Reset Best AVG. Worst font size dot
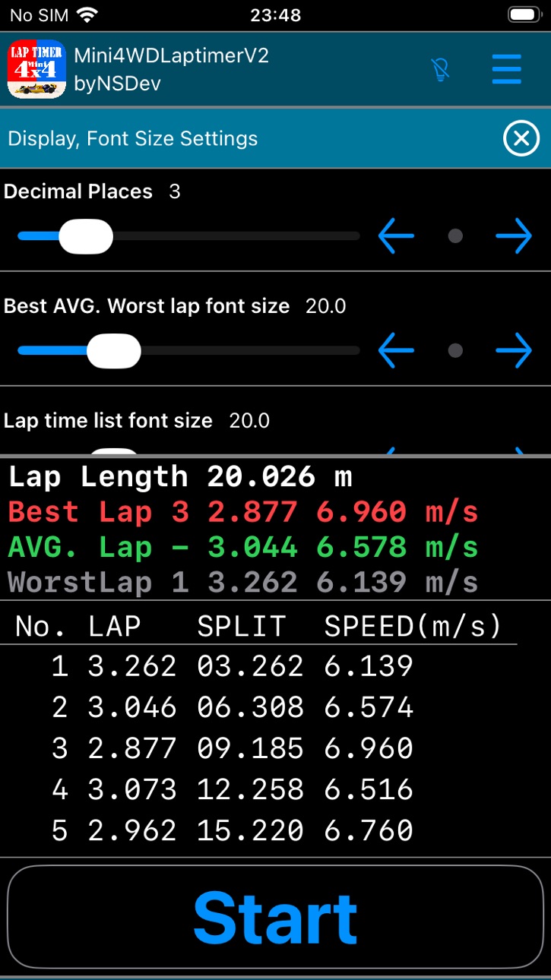 (455, 350)
